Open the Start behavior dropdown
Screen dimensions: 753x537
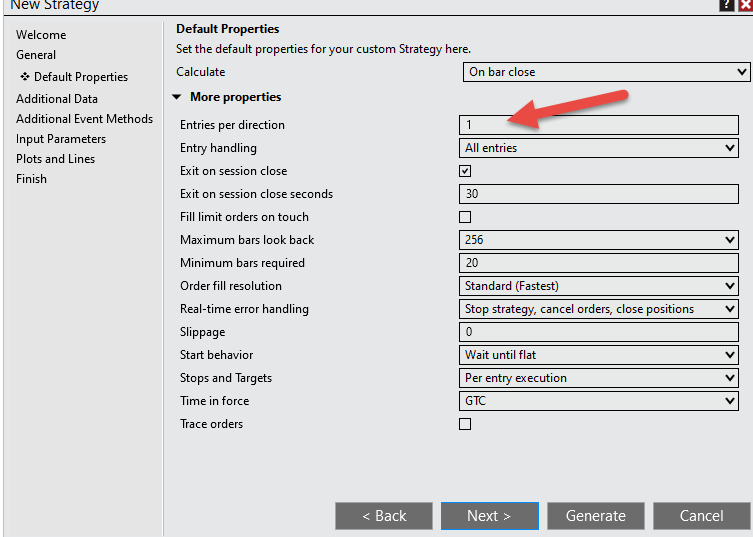point(599,355)
